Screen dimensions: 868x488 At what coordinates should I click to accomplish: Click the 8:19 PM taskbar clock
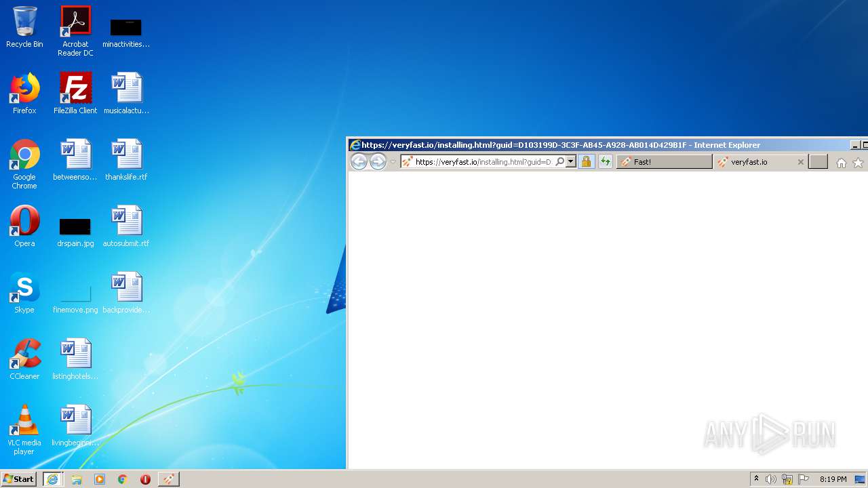click(833, 479)
